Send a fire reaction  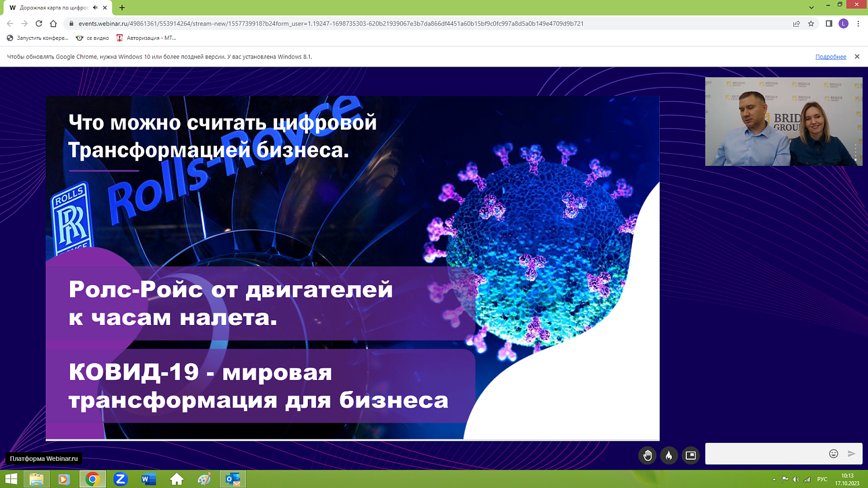click(669, 456)
